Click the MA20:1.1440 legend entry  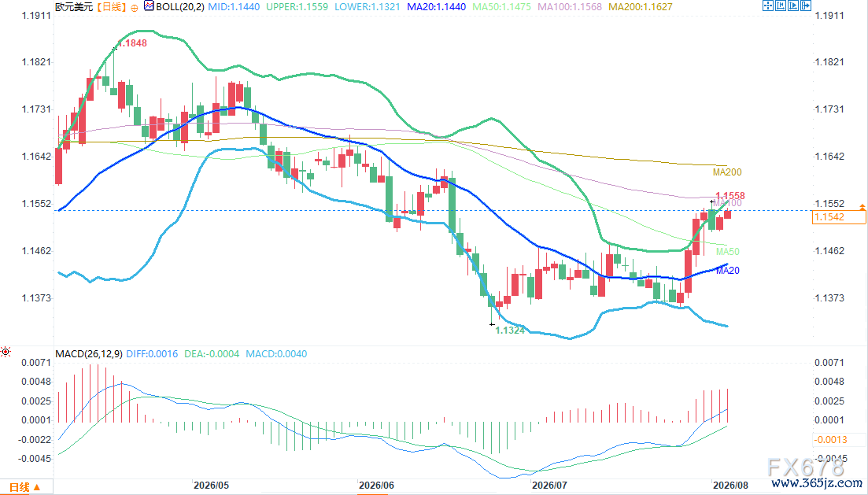[436, 7]
